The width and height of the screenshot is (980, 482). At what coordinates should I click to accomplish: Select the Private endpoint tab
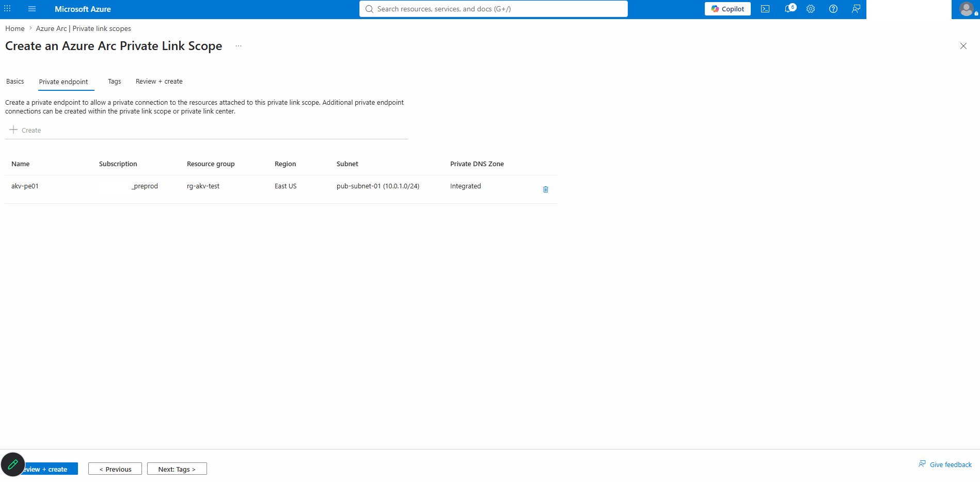tap(64, 82)
